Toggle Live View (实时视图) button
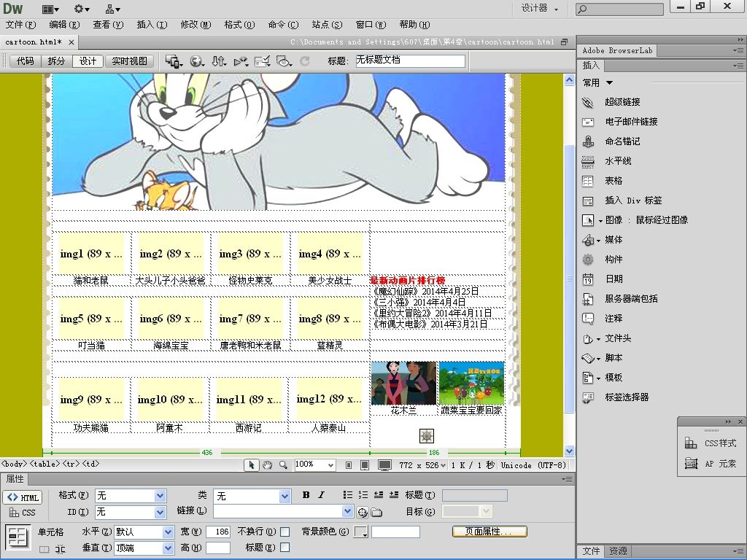747x560 pixels. [x=129, y=61]
